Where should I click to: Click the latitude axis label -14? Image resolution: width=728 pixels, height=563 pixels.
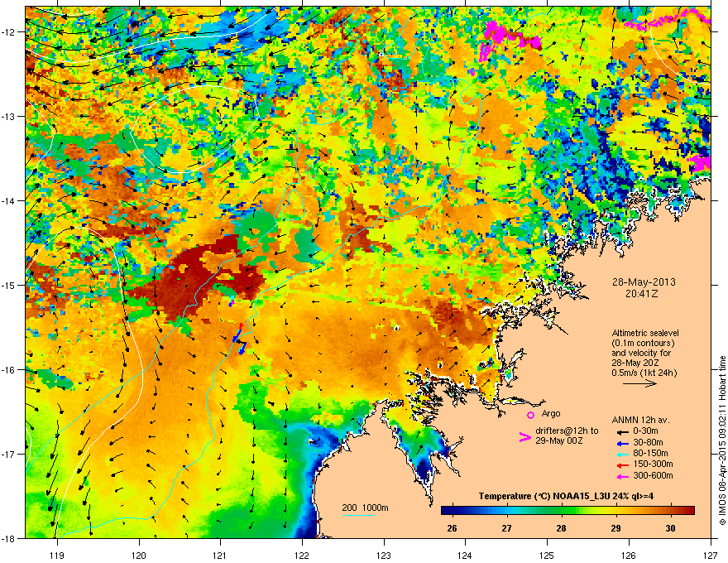coord(8,201)
